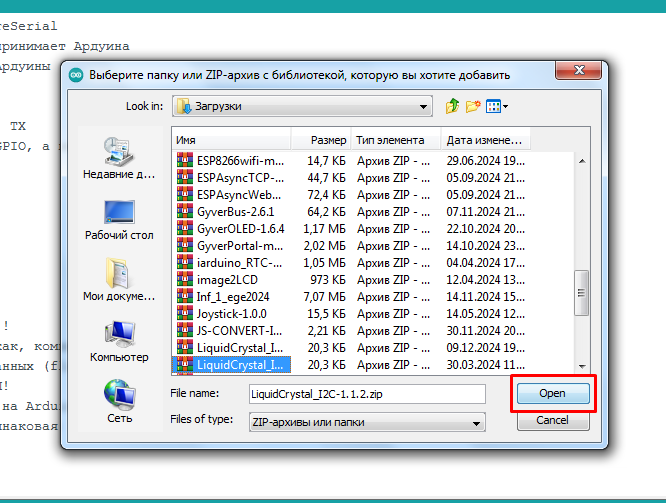Click date cell 29.06.2024 19...
Viewport: 666px width, 503px height.
(x=485, y=161)
